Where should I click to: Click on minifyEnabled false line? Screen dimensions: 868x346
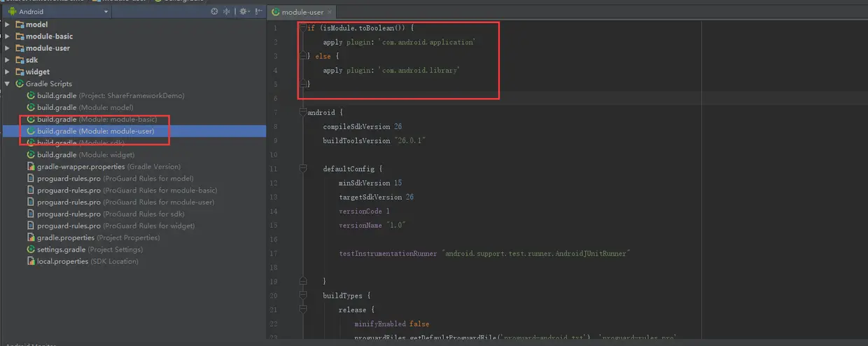[x=392, y=324]
